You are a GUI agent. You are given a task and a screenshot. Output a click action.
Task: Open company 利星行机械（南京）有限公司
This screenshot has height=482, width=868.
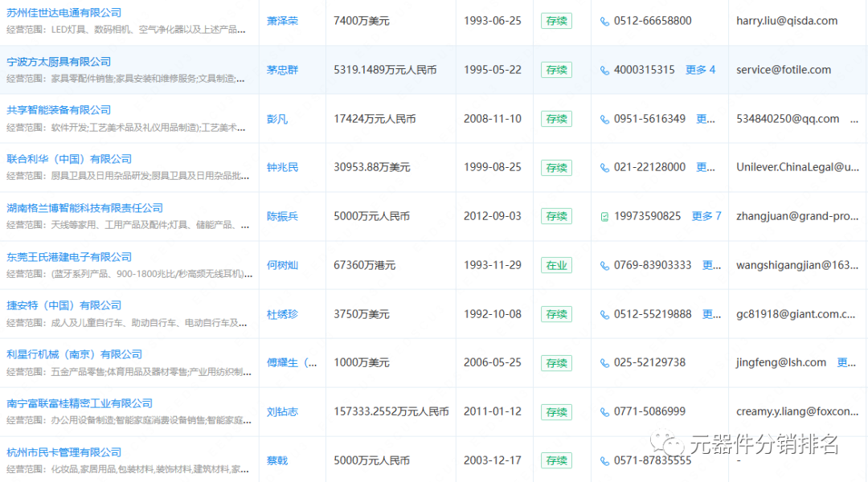point(74,355)
